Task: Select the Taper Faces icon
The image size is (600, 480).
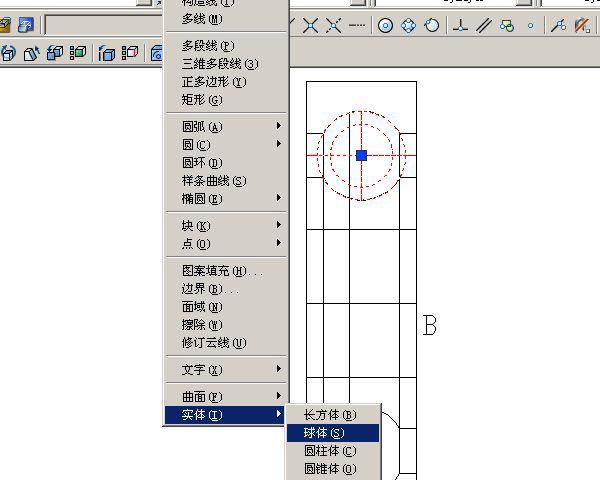Action: [32, 54]
